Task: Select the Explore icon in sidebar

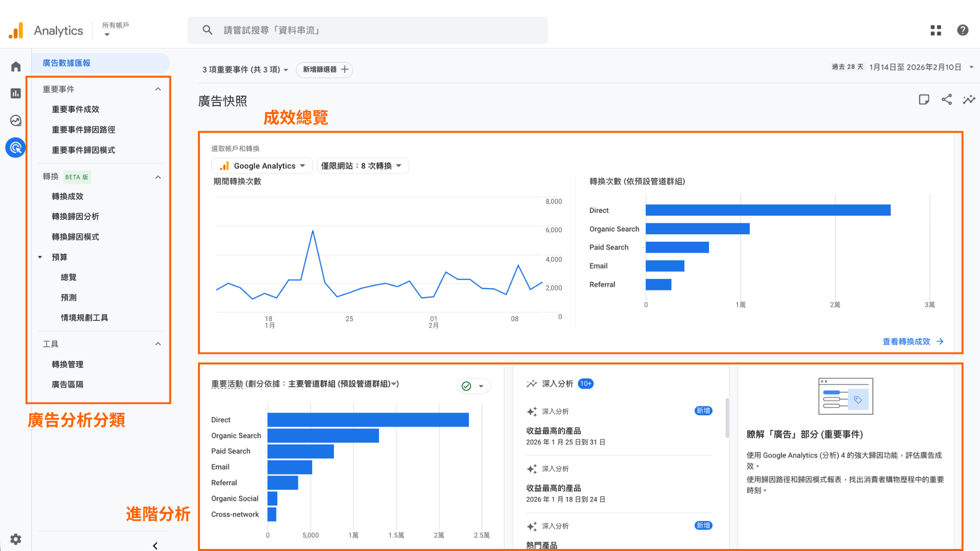Action: pos(15,120)
